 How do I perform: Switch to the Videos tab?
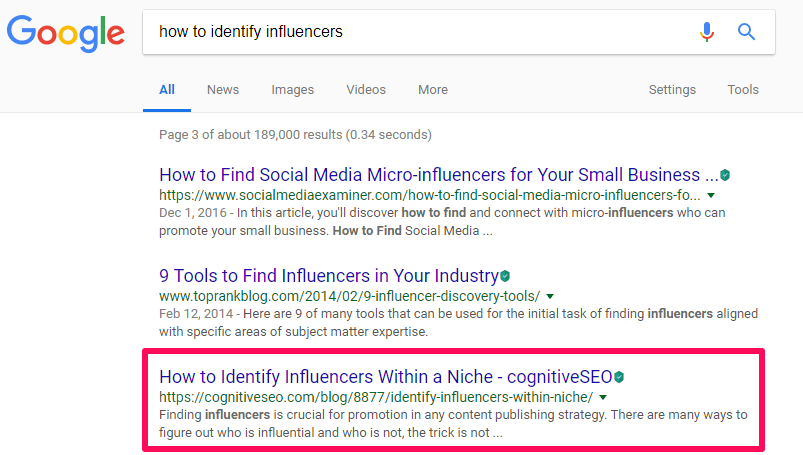(x=366, y=90)
